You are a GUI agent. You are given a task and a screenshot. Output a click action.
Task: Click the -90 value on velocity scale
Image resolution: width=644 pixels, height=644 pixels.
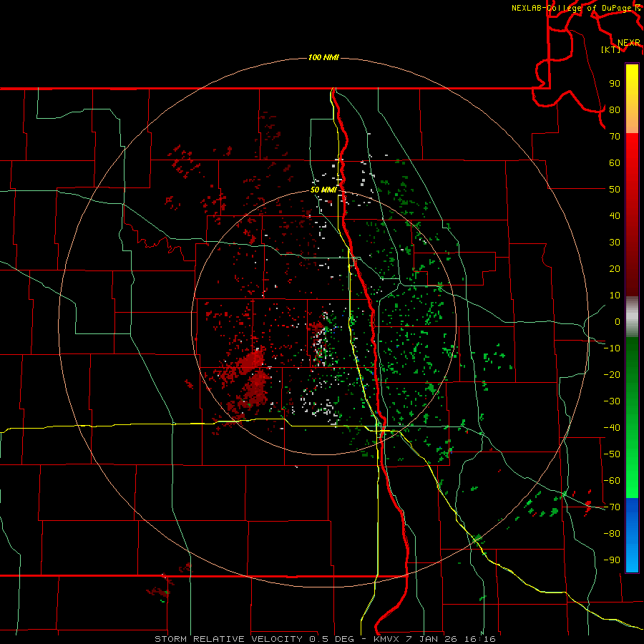612,560
